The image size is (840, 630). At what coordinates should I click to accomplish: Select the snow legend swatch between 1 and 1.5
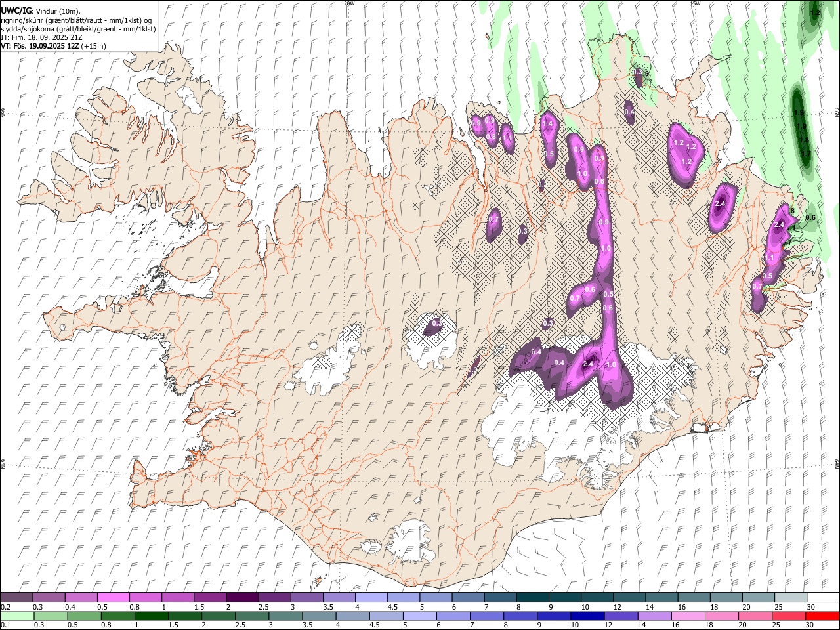[x=177, y=598]
